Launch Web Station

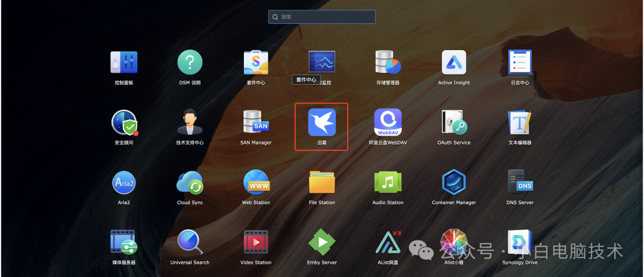point(256,182)
